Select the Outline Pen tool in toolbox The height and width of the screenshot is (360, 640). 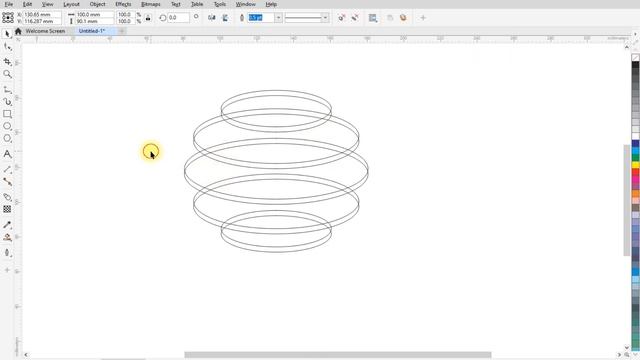7,253
